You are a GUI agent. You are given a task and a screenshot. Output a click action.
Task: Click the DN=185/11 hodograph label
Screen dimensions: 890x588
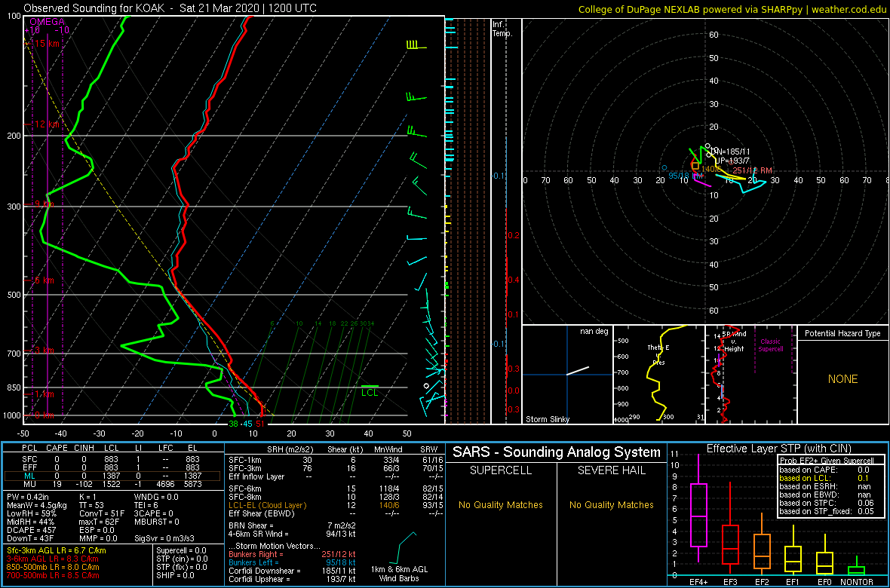[732, 152]
